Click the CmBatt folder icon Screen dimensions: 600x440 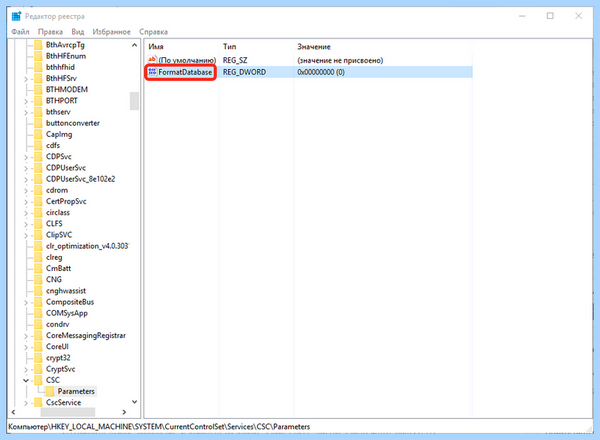38,268
